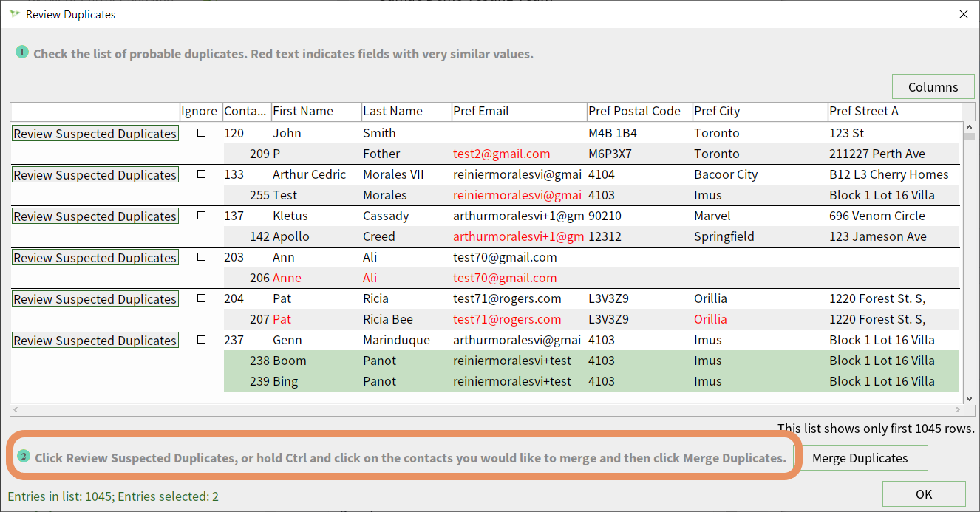Viewport: 980px width, 512px height.
Task: Close the Review Duplicates window
Action: 963,14
